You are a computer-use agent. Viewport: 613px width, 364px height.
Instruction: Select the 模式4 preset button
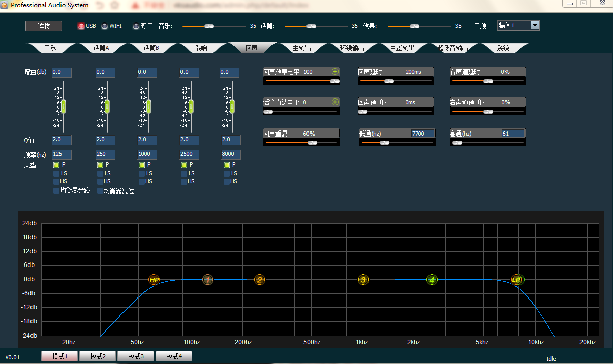tap(174, 356)
